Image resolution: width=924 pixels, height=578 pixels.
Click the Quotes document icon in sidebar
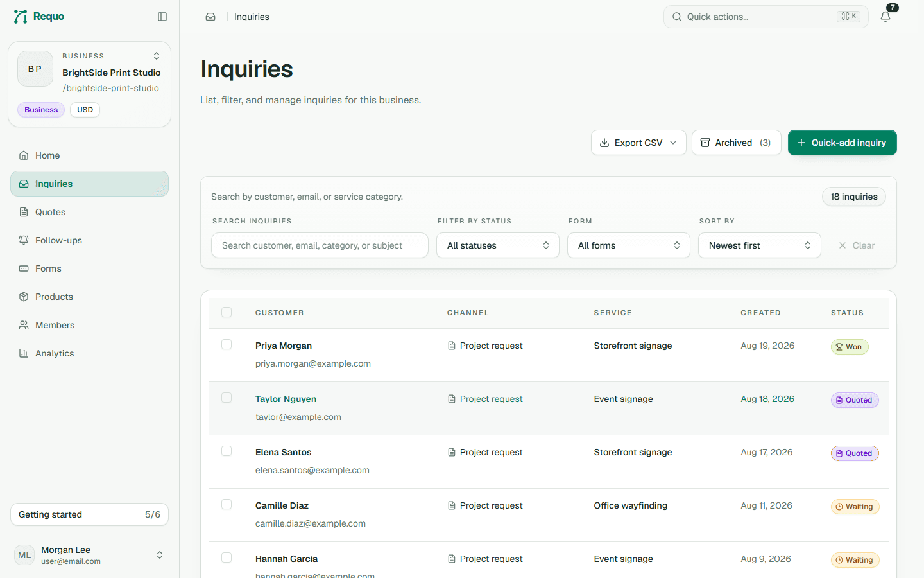[24, 212]
